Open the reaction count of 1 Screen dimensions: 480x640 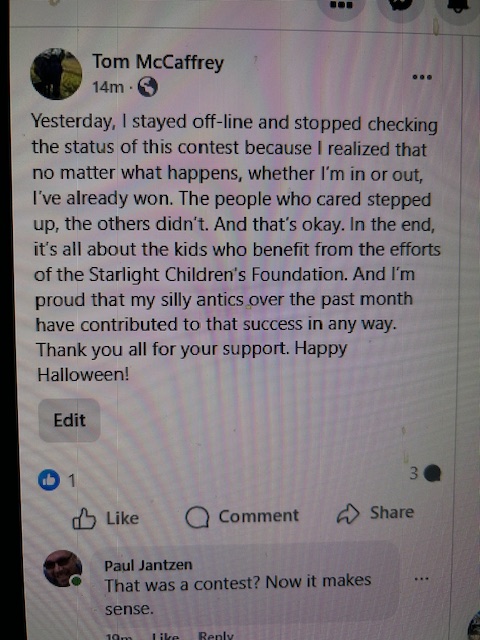(x=72, y=481)
